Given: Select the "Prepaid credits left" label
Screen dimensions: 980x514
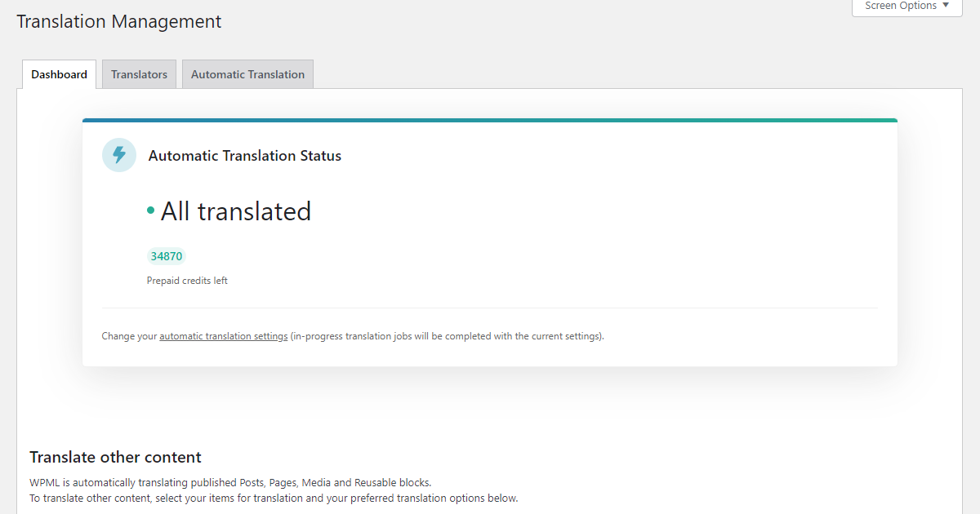Looking at the screenshot, I should pyautogui.click(x=187, y=280).
